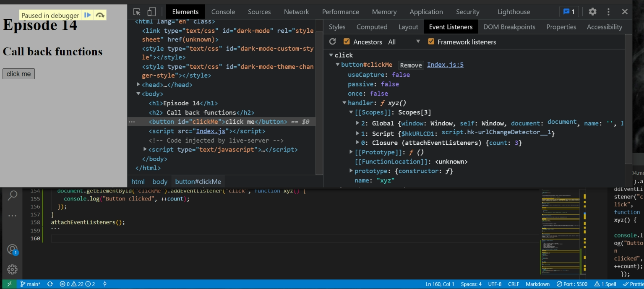Open DevTools settings gear
Screen dimensions: 644x289
click(592, 12)
